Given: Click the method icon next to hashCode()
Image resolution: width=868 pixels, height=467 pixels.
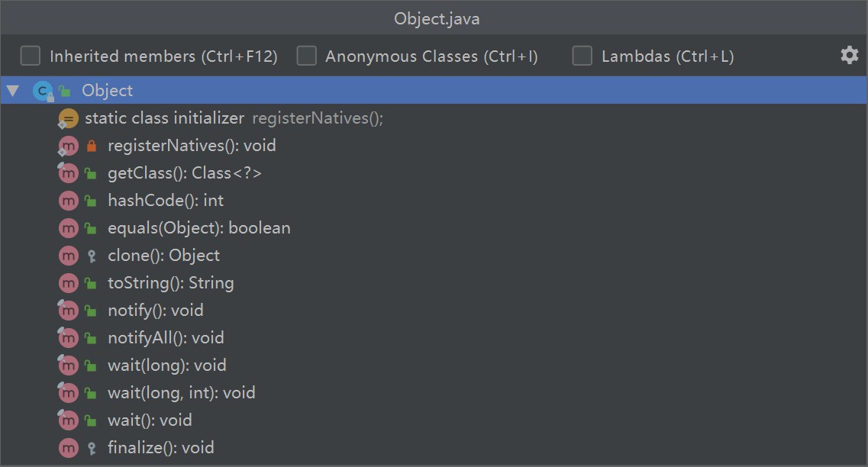Looking at the screenshot, I should click(x=69, y=200).
